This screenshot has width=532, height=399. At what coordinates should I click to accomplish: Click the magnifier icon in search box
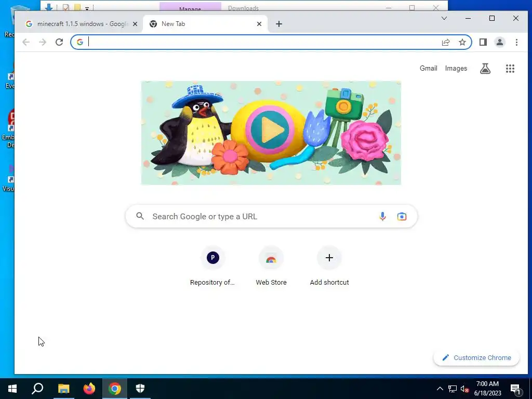(140, 216)
